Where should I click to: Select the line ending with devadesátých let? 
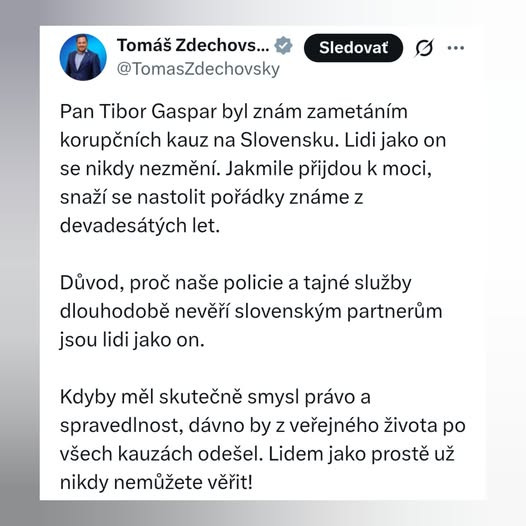click(140, 225)
